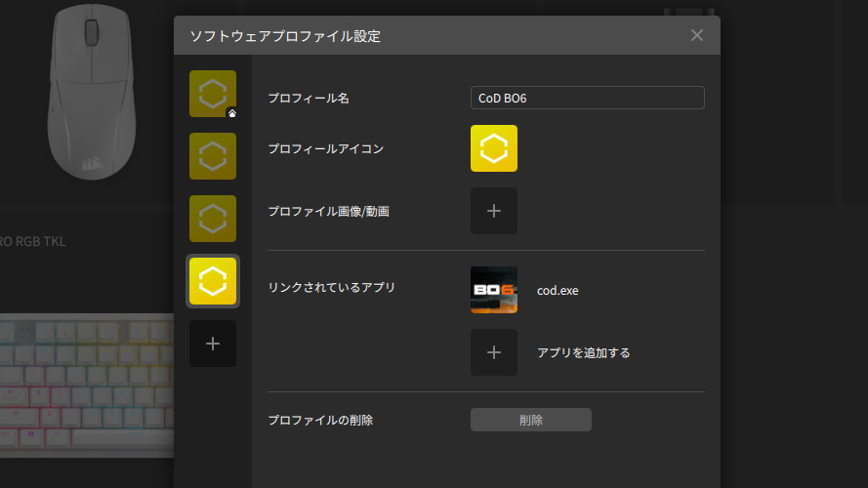The width and height of the screenshot is (868, 488).
Task: Click the プロフィールアイコン label
Action: 325,148
